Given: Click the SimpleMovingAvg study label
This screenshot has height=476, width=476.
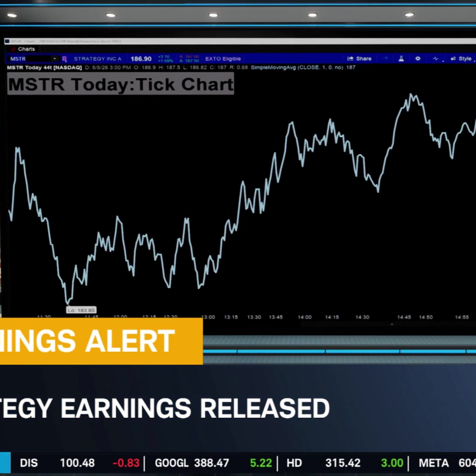Looking at the screenshot, I should tap(303, 67).
